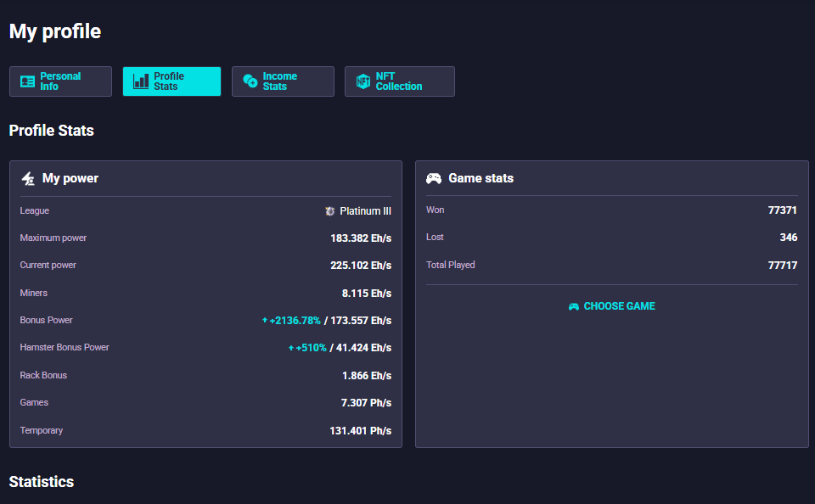Click the League label
This screenshot has width=815, height=504.
[34, 210]
